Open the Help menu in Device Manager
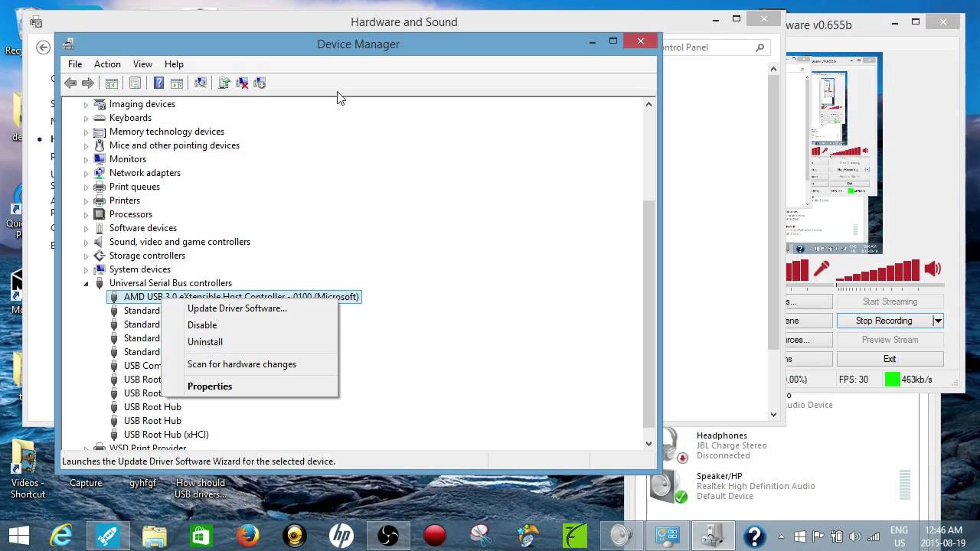The height and width of the screenshot is (551, 980). coord(174,64)
